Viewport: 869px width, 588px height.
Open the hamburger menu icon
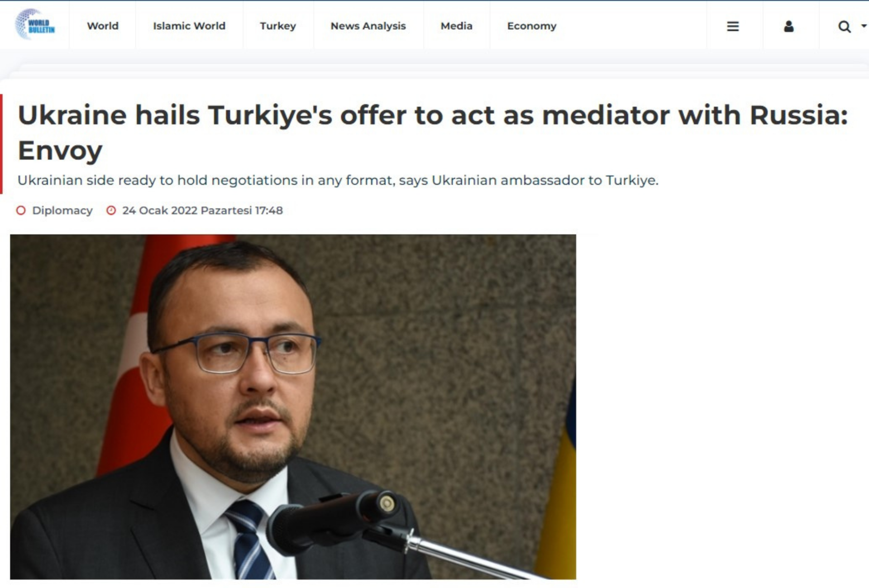pos(733,27)
